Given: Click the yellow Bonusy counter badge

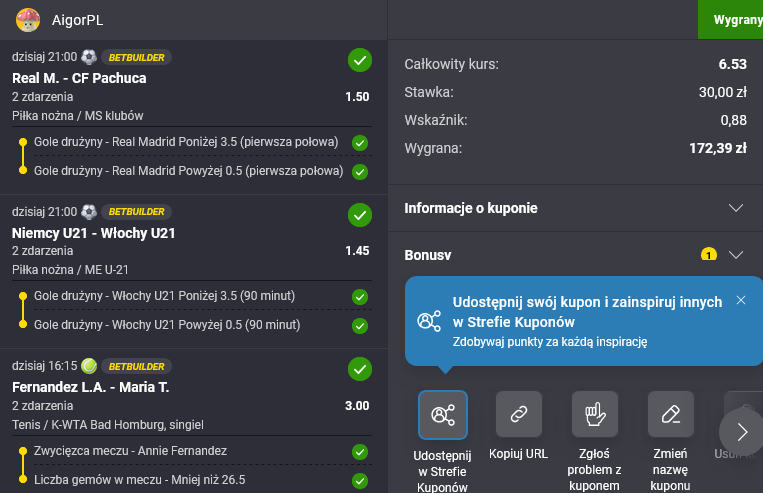Looking at the screenshot, I should click(709, 255).
